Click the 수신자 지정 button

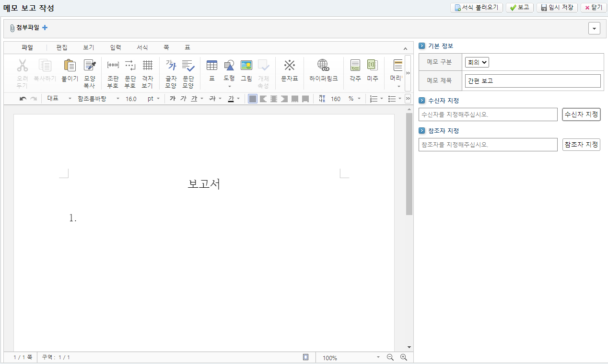(x=581, y=114)
